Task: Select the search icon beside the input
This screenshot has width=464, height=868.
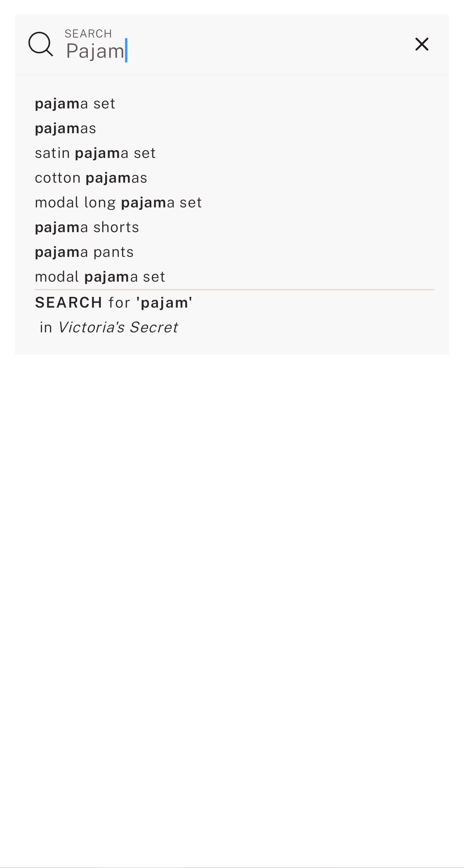Action: tap(40, 44)
